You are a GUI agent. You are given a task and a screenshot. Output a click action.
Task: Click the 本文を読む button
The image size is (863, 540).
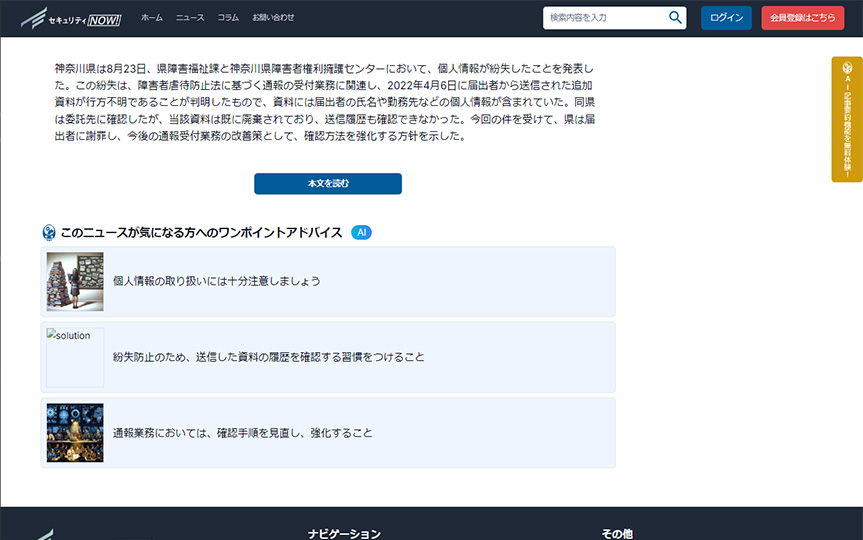(x=328, y=184)
